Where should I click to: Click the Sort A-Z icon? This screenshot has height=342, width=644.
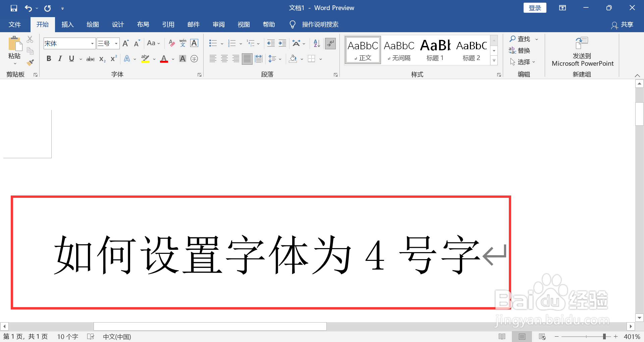click(x=317, y=43)
